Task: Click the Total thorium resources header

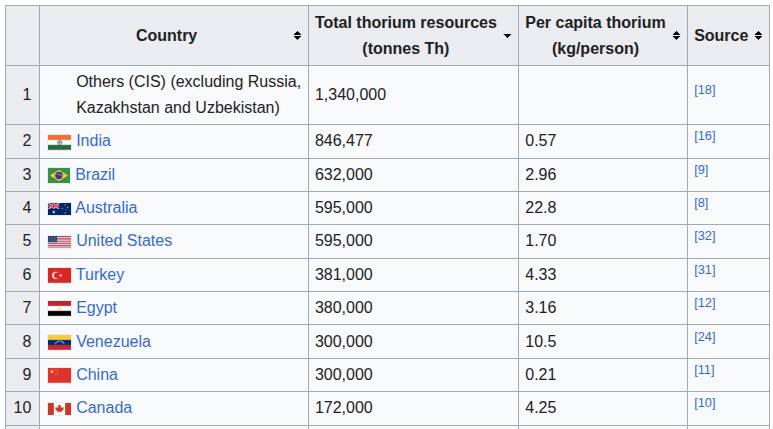Action: pyautogui.click(x=406, y=36)
